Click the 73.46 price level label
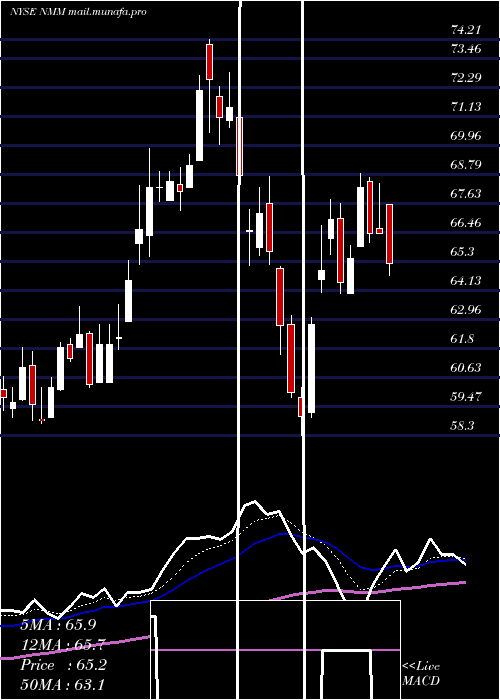 (466, 48)
